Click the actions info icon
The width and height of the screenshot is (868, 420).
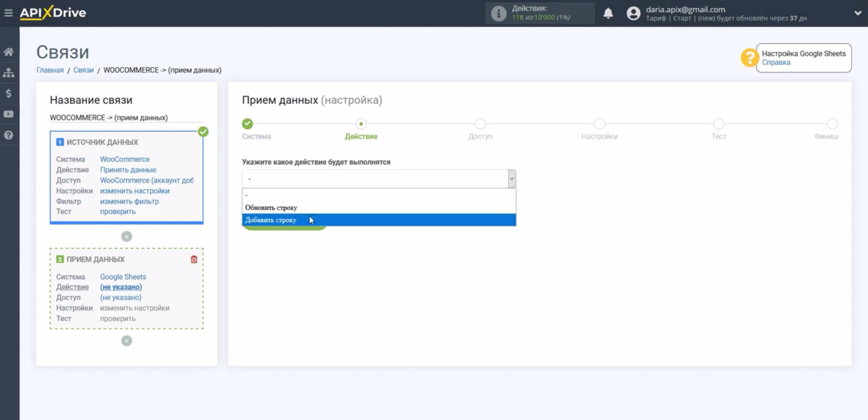[x=499, y=13]
